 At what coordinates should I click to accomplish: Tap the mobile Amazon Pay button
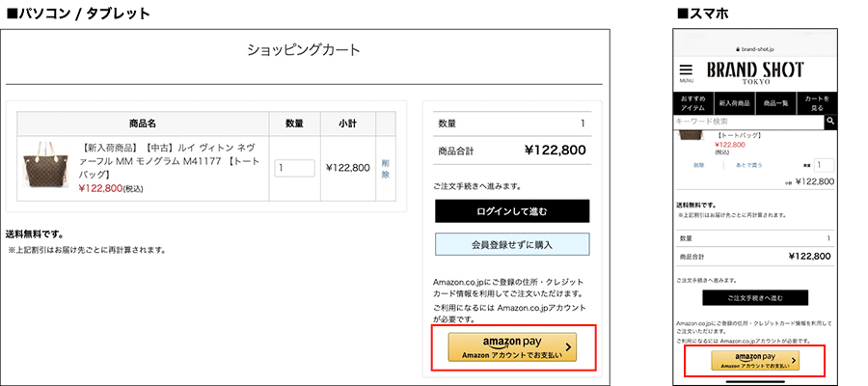(755, 360)
